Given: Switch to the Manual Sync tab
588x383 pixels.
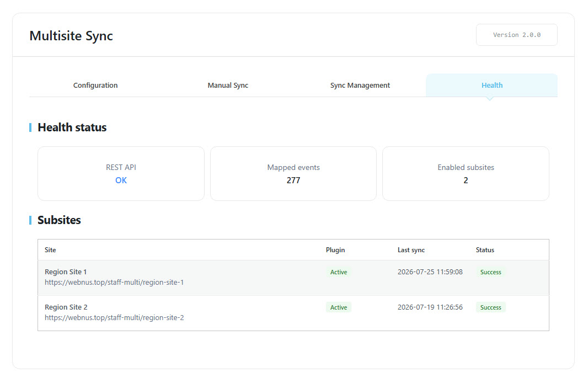Looking at the screenshot, I should click(x=228, y=85).
